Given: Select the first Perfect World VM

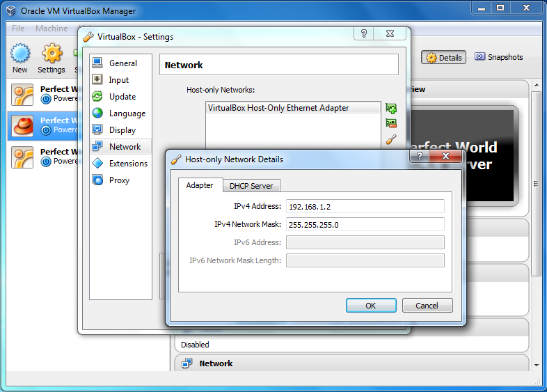Looking at the screenshot, I should [x=44, y=94].
